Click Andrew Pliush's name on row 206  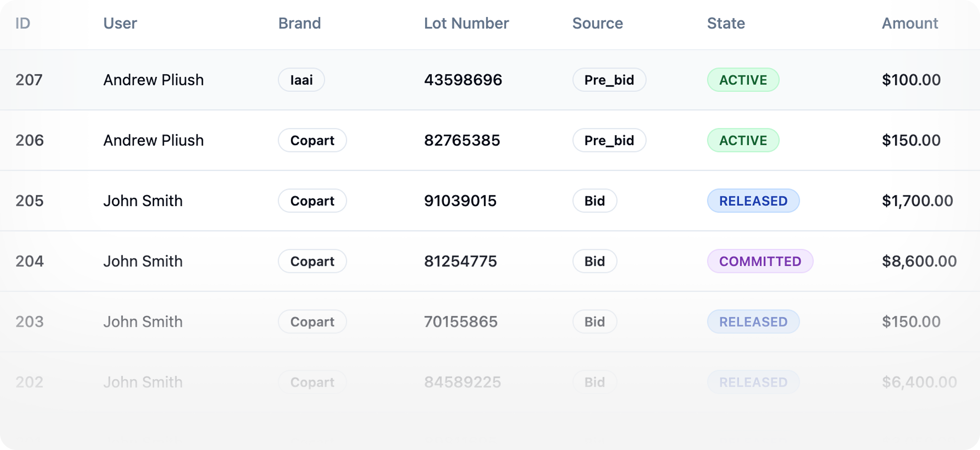(x=154, y=140)
